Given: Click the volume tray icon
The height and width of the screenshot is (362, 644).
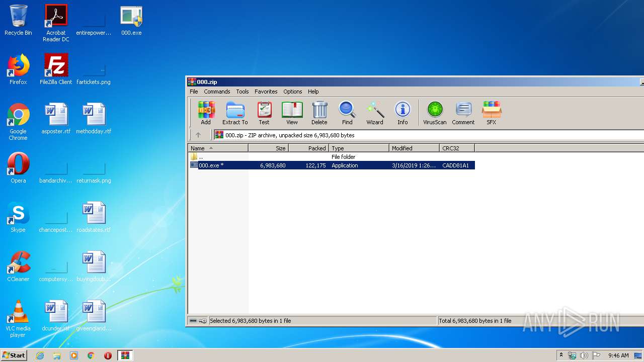Looking at the screenshot, I should click(584, 355).
